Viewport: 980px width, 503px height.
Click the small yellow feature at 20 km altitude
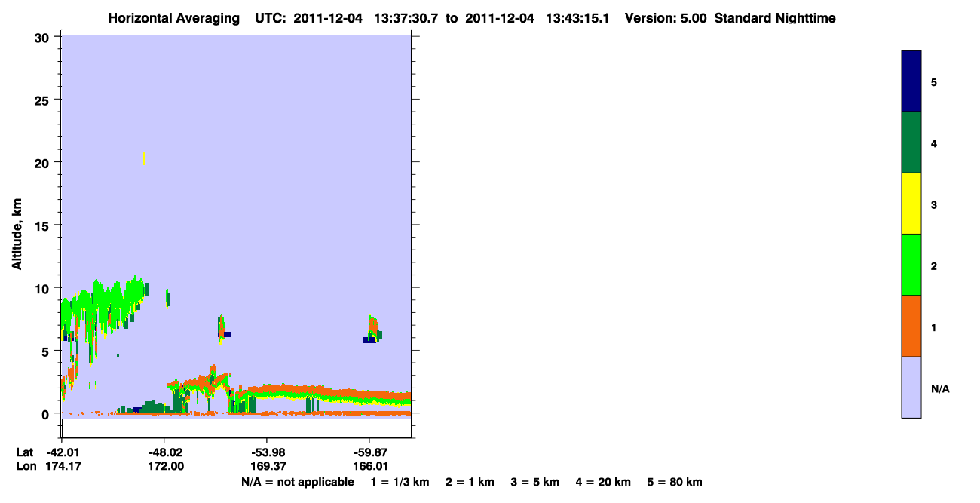click(x=143, y=158)
